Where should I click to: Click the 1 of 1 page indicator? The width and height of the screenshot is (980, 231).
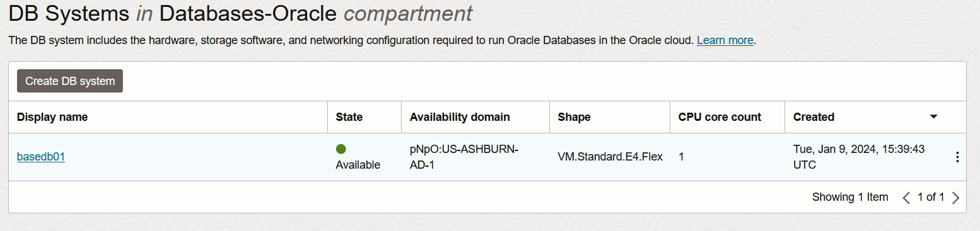pyautogui.click(x=931, y=198)
